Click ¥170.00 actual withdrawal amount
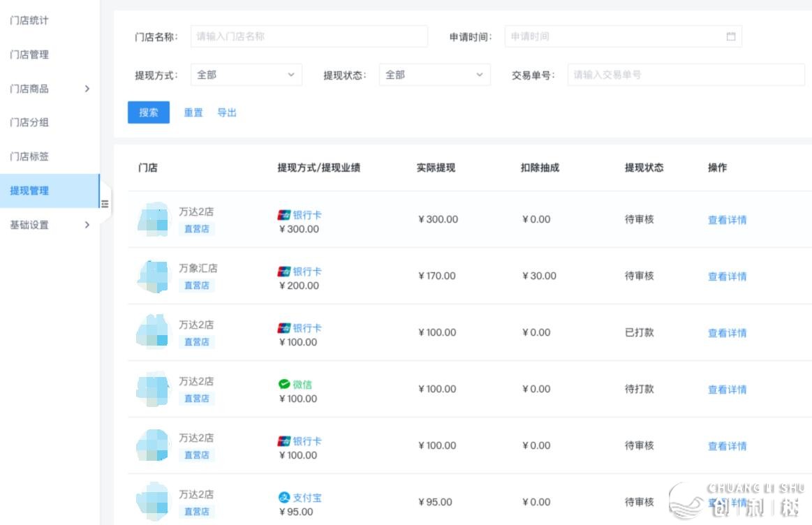Viewport: 812px width, 525px height. point(437,276)
